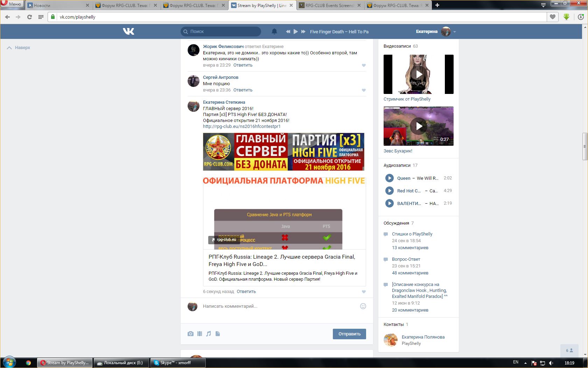Screen dimensions: 588x368
Task: Play the ВАЛЕНТИ... audio track
Action: click(389, 203)
